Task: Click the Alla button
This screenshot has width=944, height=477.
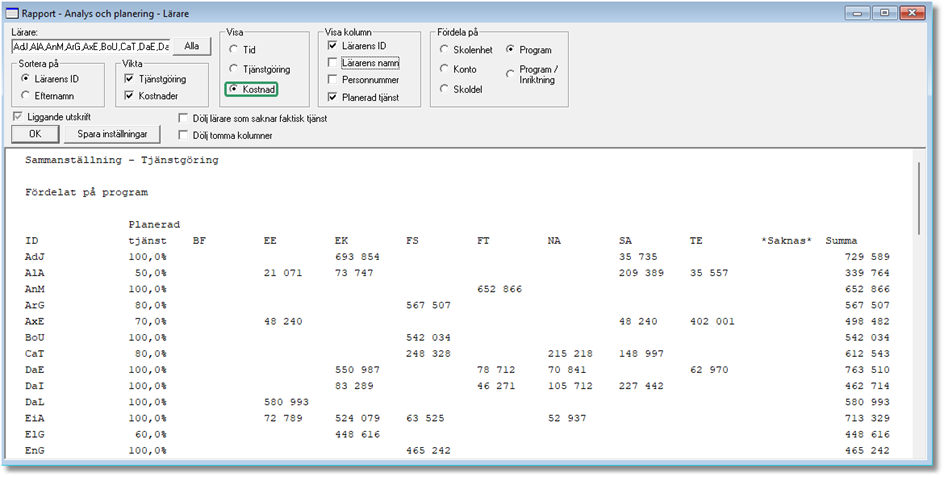Action: 192,46
